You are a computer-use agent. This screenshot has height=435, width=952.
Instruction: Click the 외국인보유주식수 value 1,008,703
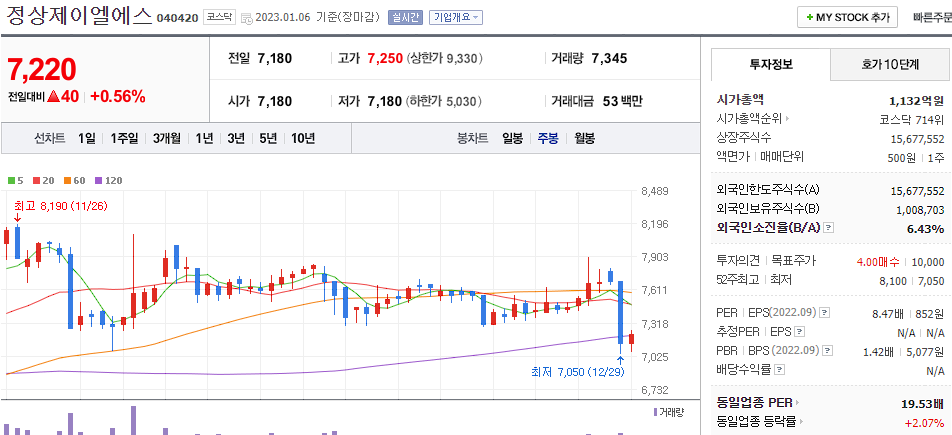[x=920, y=210]
